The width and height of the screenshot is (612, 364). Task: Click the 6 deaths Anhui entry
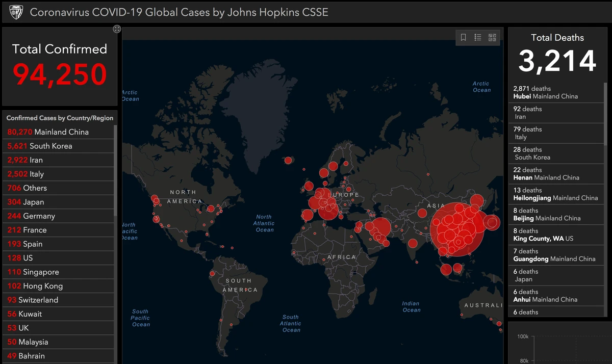556,296
